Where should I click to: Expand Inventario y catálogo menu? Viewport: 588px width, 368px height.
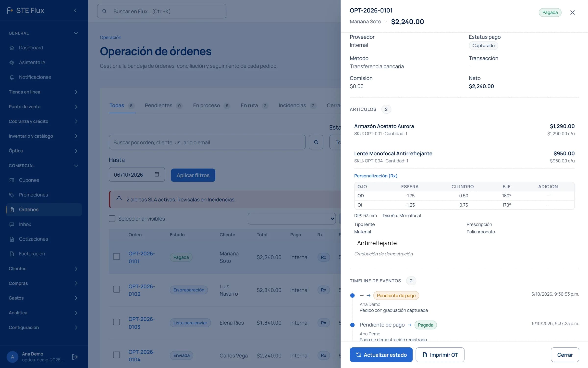(x=44, y=136)
